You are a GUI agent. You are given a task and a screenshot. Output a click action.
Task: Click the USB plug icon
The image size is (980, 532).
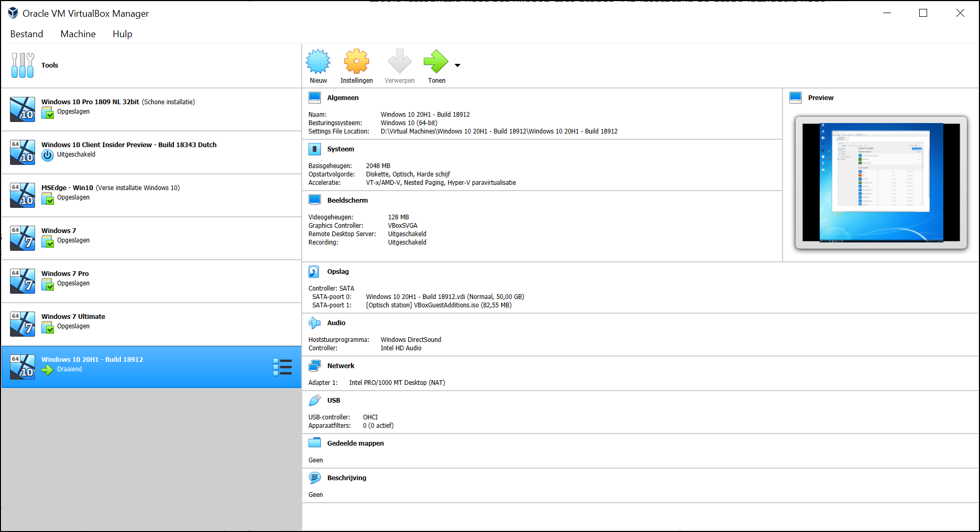[314, 401]
